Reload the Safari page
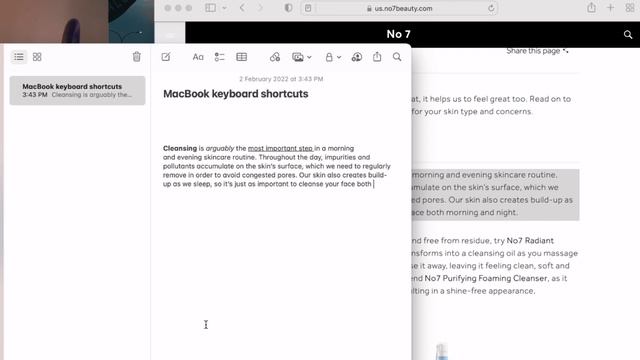Image resolution: width=640 pixels, height=360 pixels. [491, 8]
